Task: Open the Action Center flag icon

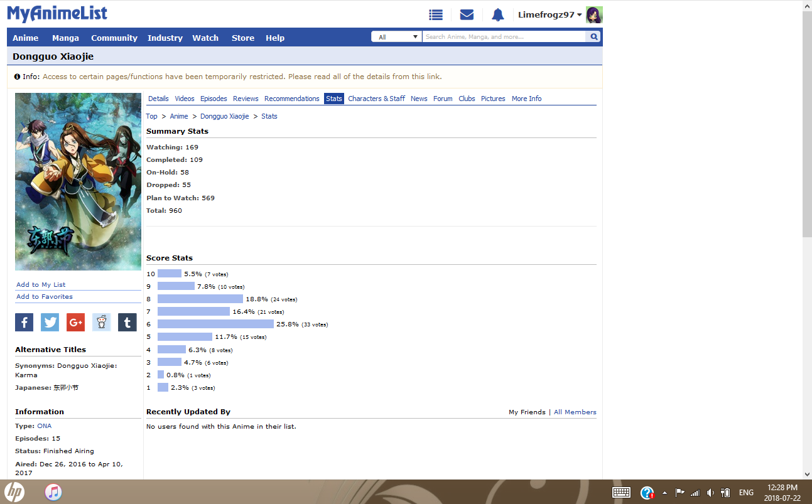Action: (x=679, y=493)
